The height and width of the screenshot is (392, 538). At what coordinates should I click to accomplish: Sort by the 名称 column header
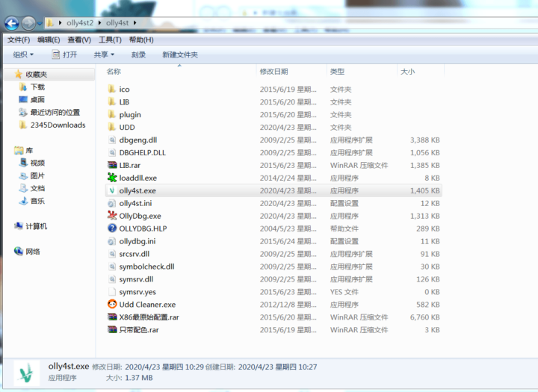(x=114, y=72)
